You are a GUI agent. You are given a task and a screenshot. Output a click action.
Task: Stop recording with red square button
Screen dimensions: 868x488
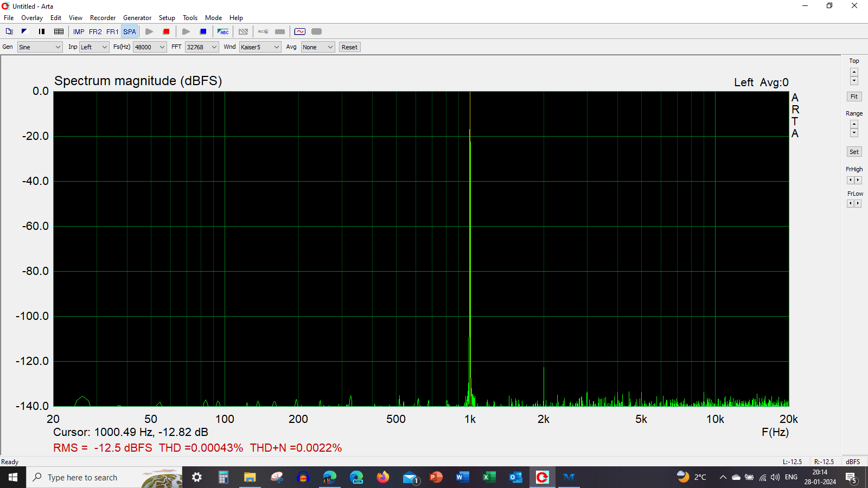click(167, 31)
